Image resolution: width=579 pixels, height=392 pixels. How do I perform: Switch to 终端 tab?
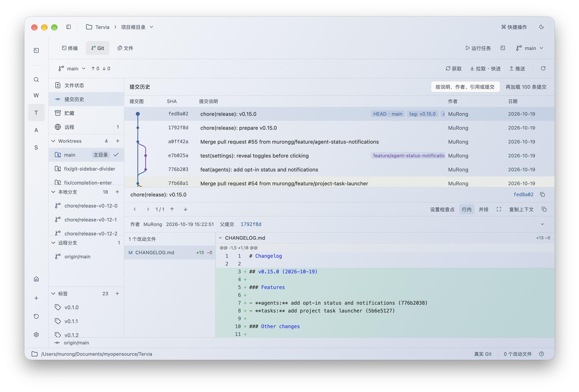[70, 48]
